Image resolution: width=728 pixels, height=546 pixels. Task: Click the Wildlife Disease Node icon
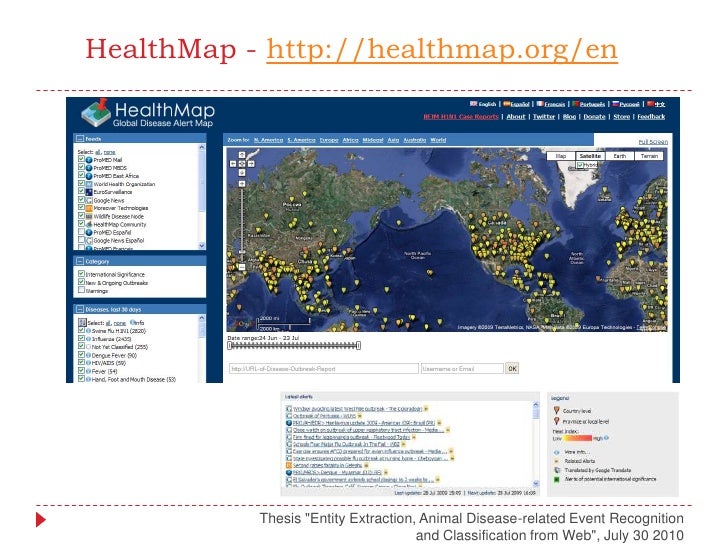point(89,216)
